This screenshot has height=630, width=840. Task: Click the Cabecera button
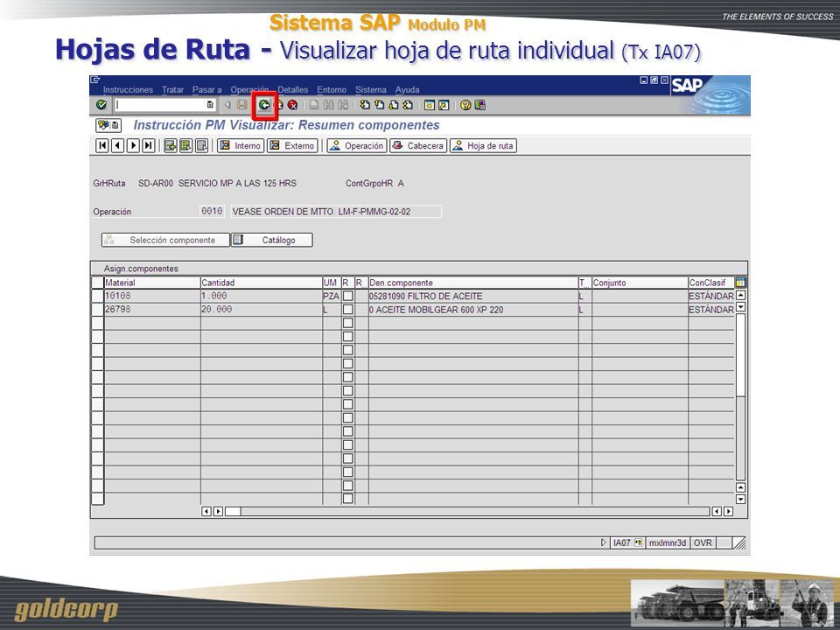[x=418, y=145]
